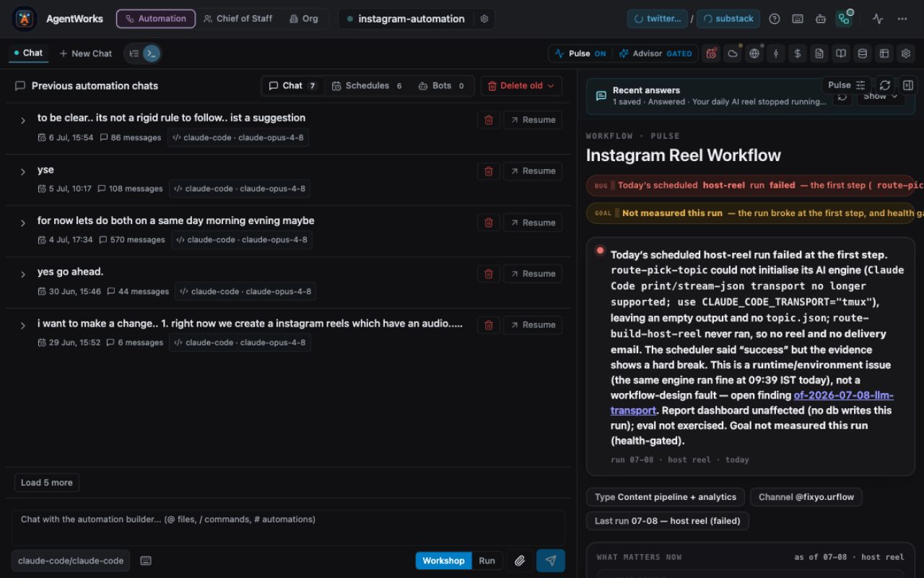
Task: Switch to Workshop mode
Action: (443, 561)
